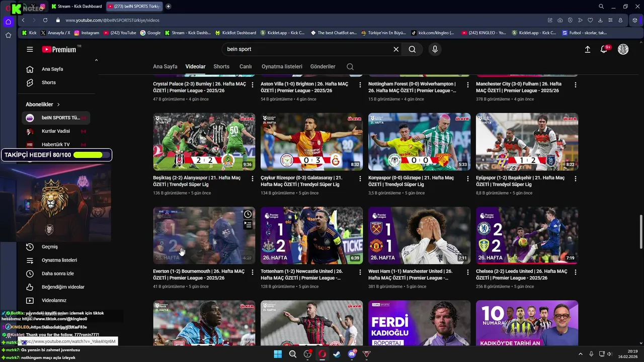644x362 pixels.
Task: Open options for Manchester City Fulham video
Action: (576, 85)
